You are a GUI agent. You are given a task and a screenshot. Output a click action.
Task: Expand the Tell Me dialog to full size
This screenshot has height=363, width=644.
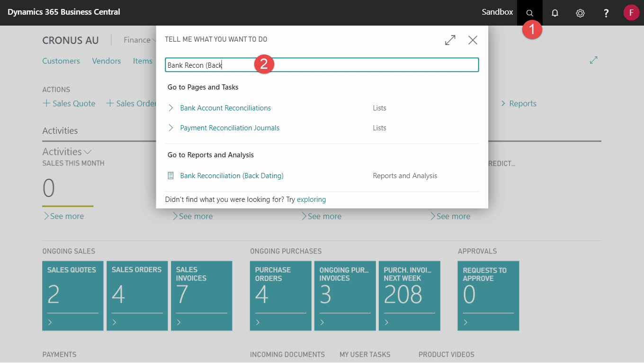point(450,40)
